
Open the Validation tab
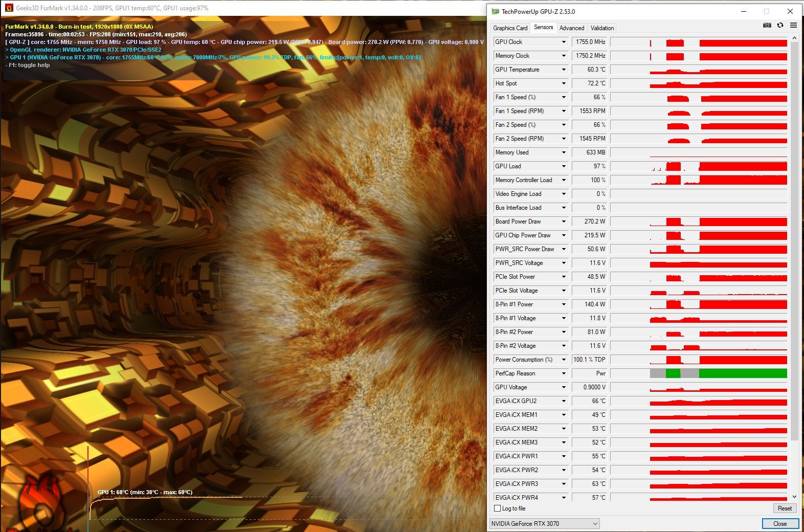click(x=602, y=28)
